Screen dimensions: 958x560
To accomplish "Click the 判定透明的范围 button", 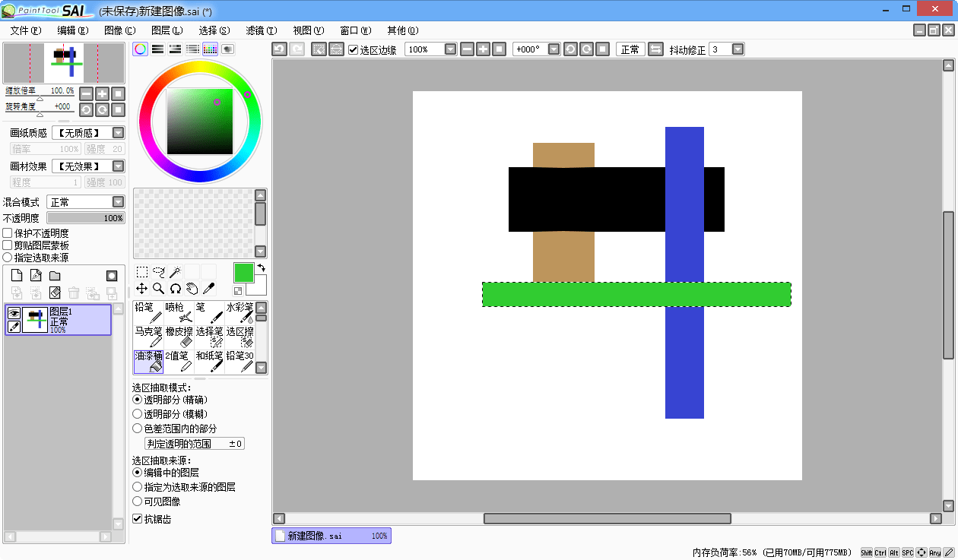I will (194, 443).
